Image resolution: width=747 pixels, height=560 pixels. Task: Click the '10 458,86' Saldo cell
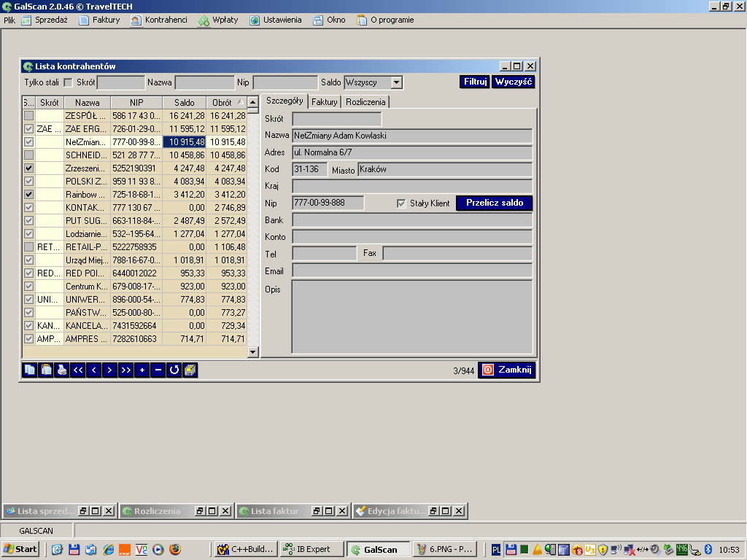coord(185,155)
